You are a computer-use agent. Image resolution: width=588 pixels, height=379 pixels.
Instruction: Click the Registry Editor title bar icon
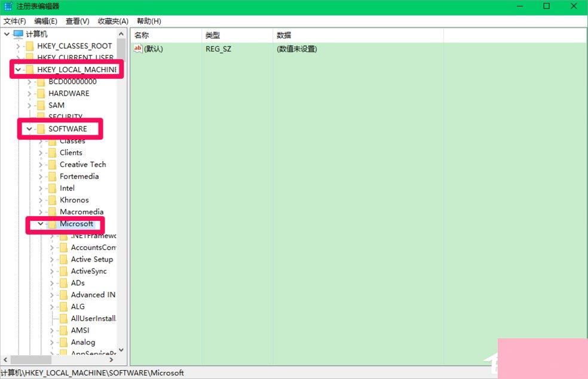[x=7, y=7]
